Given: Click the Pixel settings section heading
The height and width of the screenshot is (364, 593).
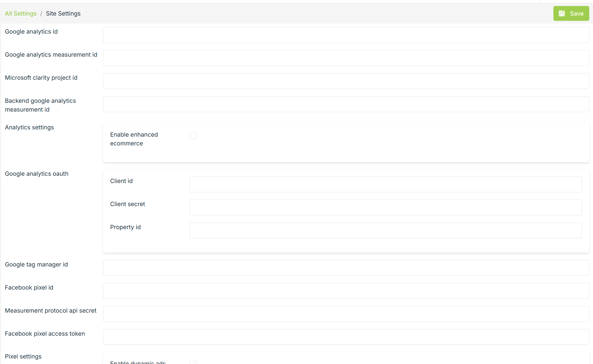Looking at the screenshot, I should pos(23,356).
